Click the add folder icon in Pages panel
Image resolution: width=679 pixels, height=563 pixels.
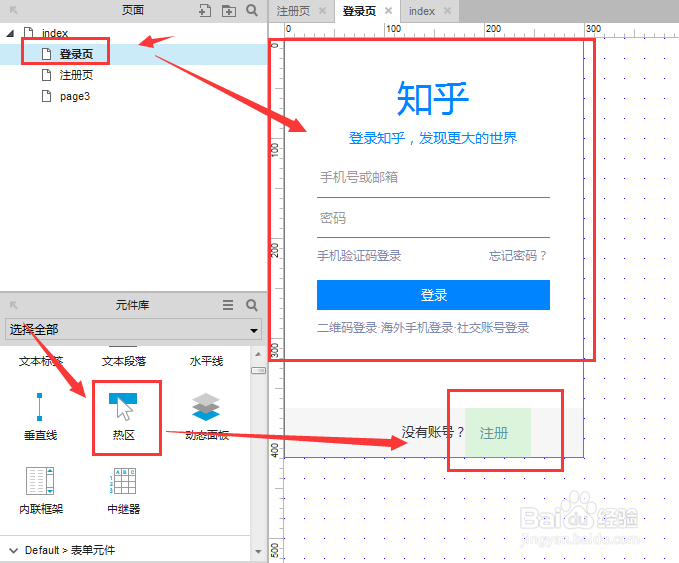[x=229, y=10]
